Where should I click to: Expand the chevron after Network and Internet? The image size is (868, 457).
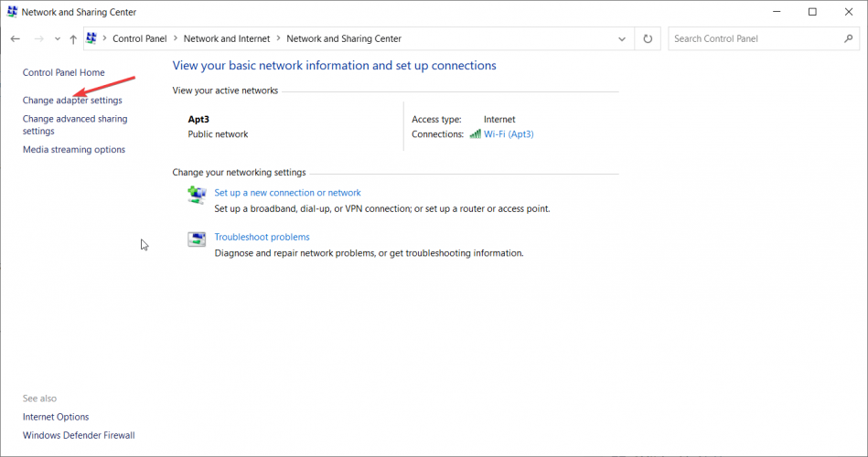[x=278, y=39]
